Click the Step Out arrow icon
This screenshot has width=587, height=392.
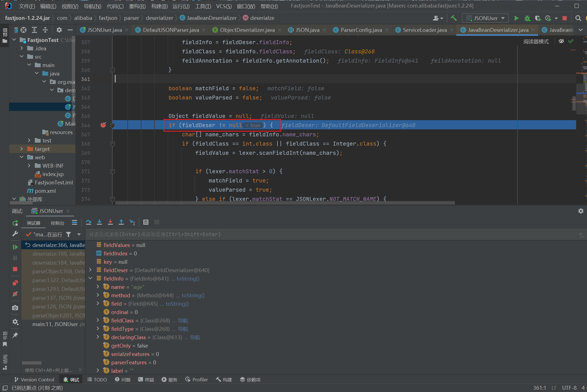point(121,222)
